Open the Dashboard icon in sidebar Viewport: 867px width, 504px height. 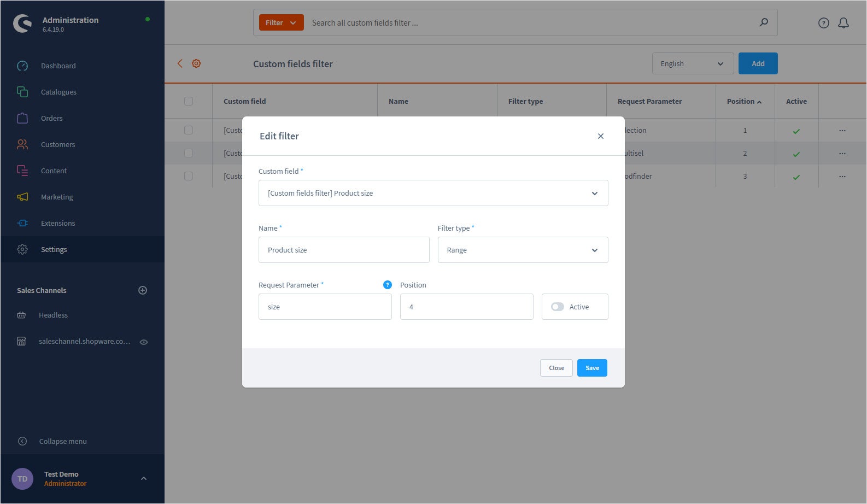tap(22, 66)
